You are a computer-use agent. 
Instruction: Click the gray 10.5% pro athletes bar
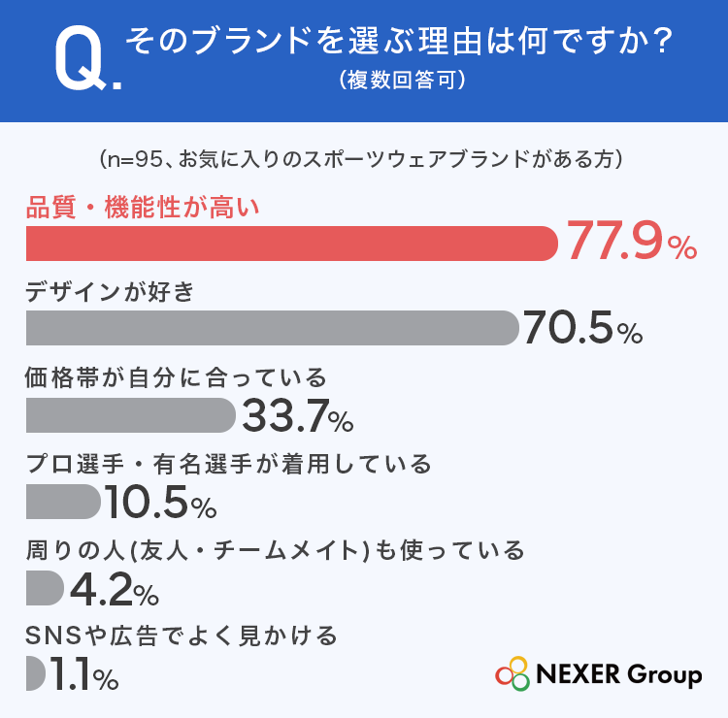tap(63, 502)
